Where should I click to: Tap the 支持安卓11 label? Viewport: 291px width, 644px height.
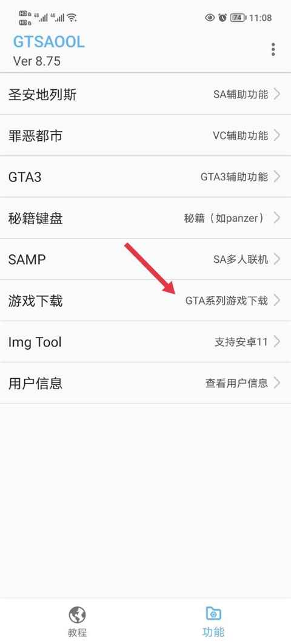pos(241,342)
